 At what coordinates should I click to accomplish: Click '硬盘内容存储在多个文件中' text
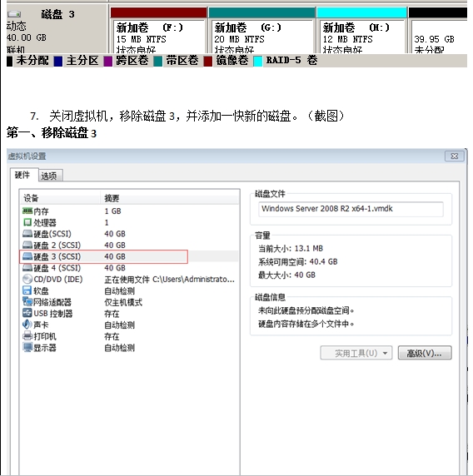point(306,324)
